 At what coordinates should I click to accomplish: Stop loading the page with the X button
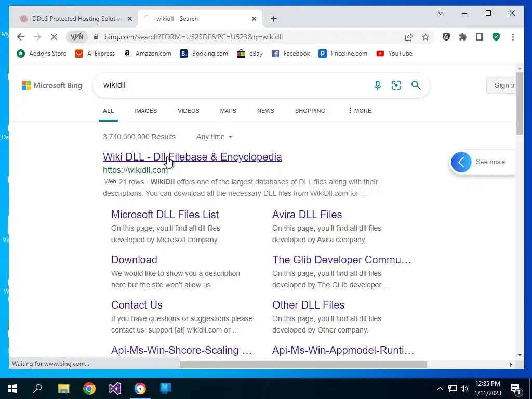(x=54, y=37)
